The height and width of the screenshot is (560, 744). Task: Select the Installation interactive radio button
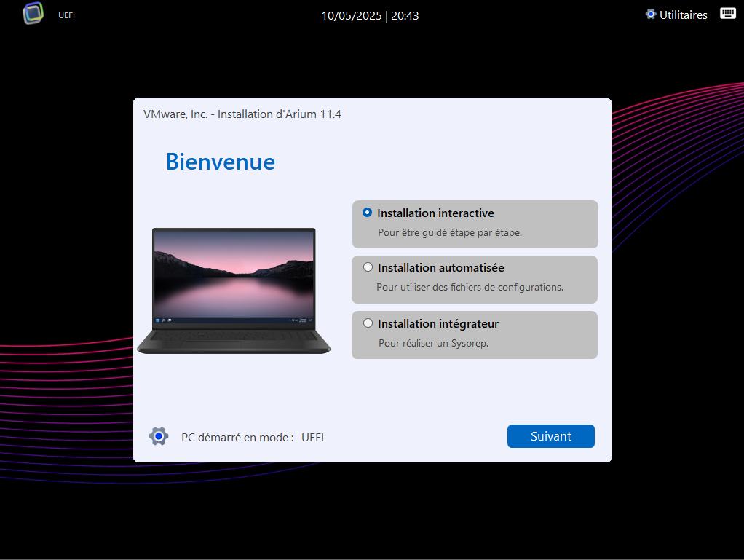coord(367,213)
